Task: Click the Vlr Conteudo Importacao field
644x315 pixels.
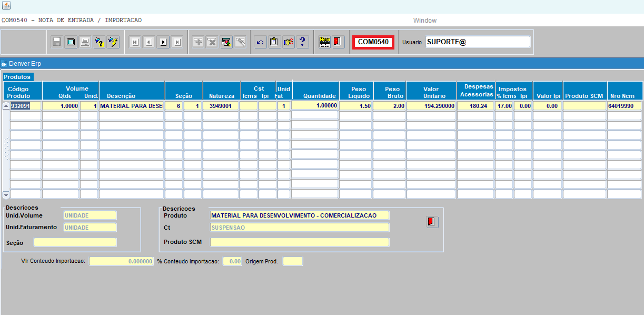Action: [x=122, y=261]
